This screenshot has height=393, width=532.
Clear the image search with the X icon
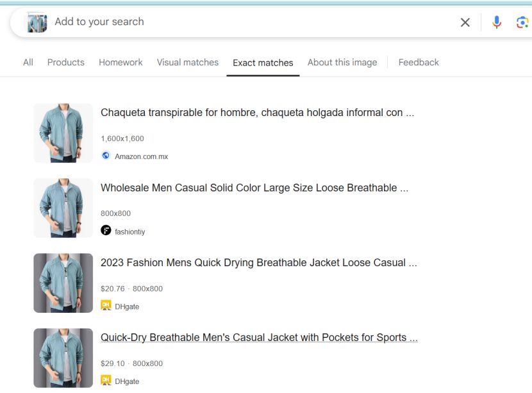tap(466, 22)
